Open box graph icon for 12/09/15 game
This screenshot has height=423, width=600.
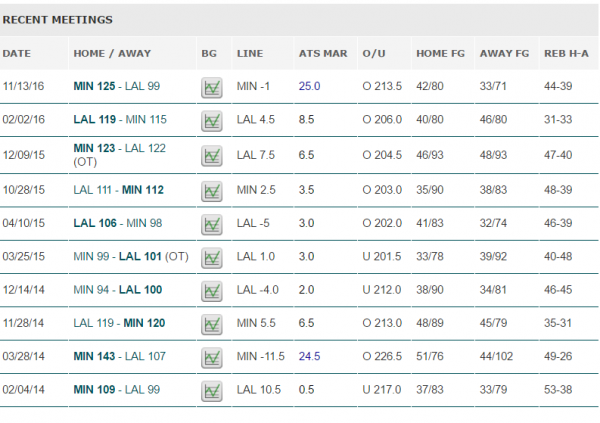click(212, 156)
